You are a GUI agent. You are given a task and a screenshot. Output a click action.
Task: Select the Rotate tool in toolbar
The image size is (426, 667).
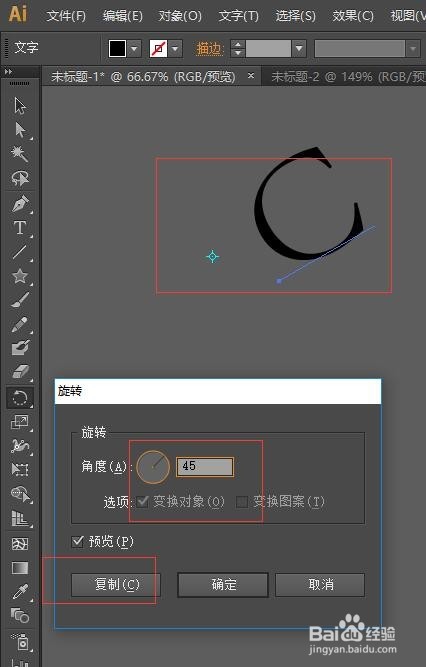[x=20, y=398]
